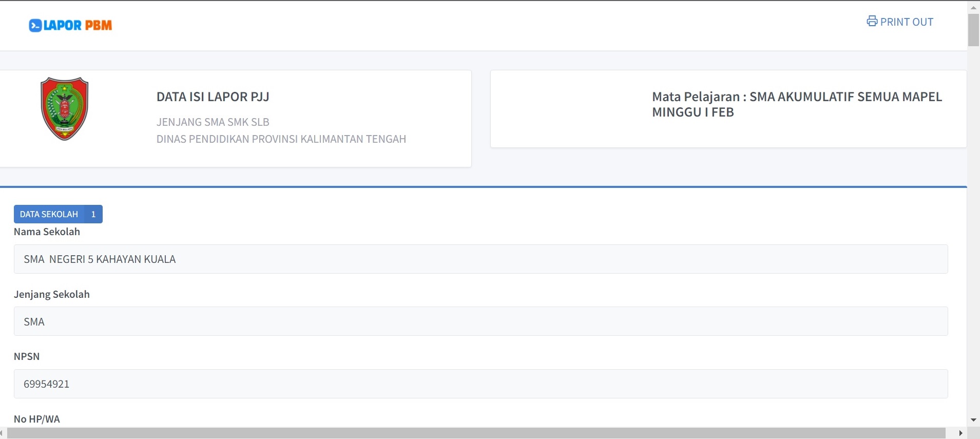Click the printer icon beside PRINT OUT
The width and height of the screenshot is (980, 439).
click(x=872, y=21)
